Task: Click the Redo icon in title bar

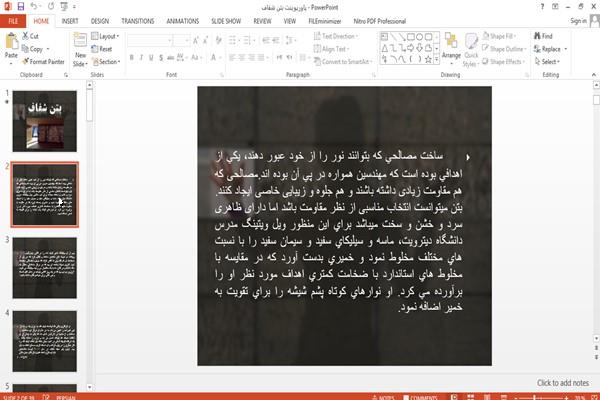Action: pyautogui.click(x=51, y=7)
